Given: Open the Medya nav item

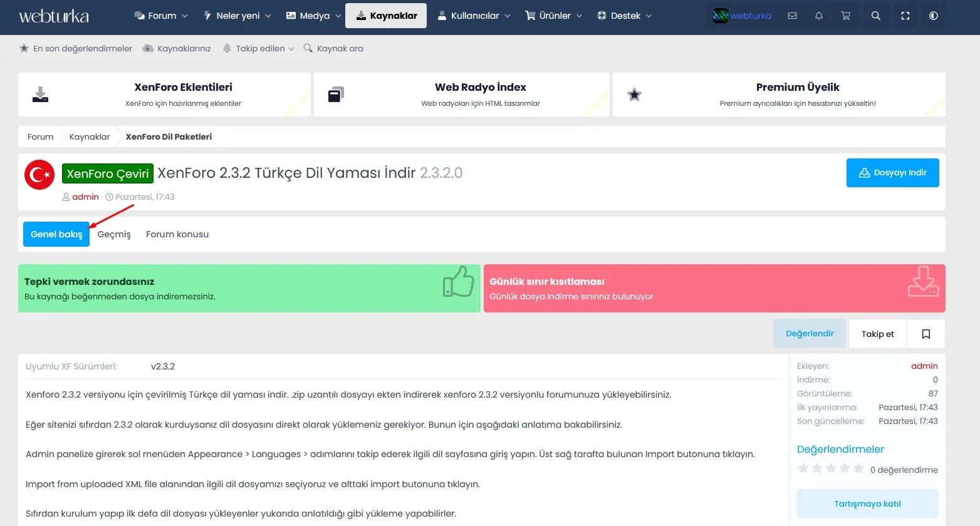Looking at the screenshot, I should point(308,16).
